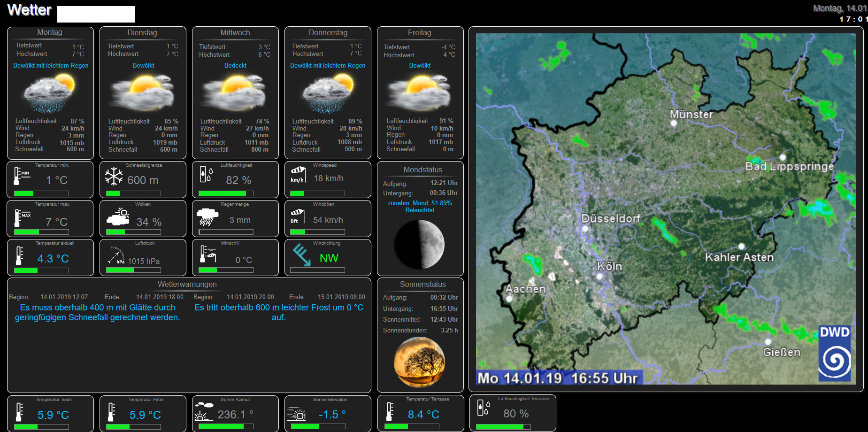Click the Wetterwarnungen panel title
This screenshot has width=868, height=432.
(x=187, y=285)
